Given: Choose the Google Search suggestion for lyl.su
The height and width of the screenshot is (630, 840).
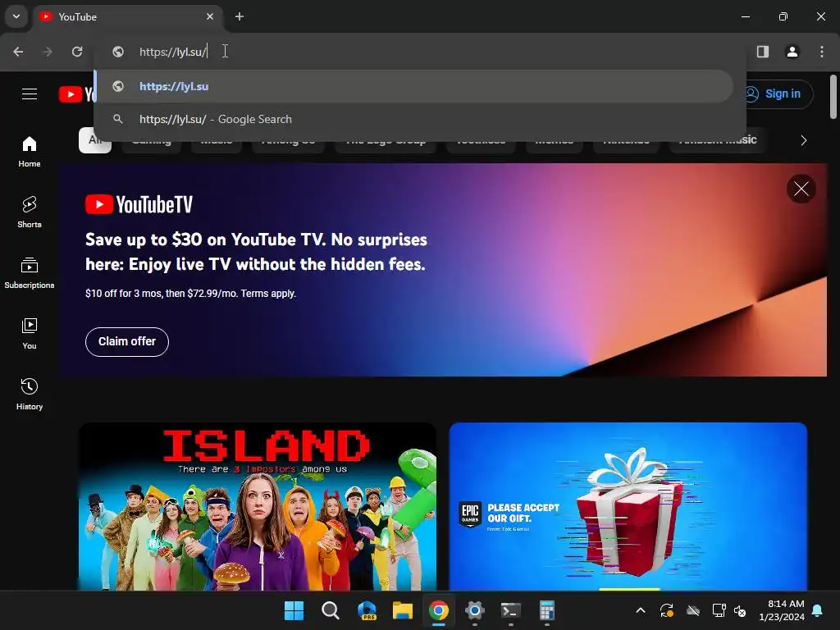Looking at the screenshot, I should tap(413, 119).
